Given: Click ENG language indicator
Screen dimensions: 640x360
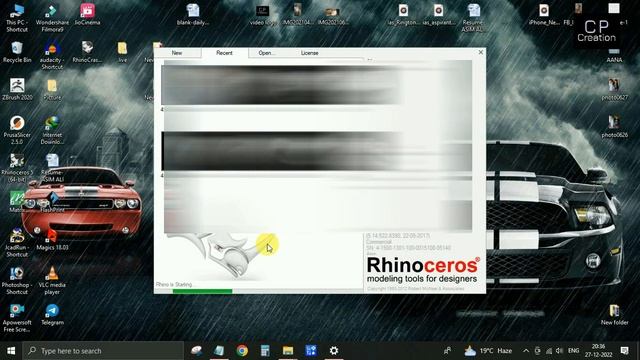Looking at the screenshot, I should pos(573,351).
